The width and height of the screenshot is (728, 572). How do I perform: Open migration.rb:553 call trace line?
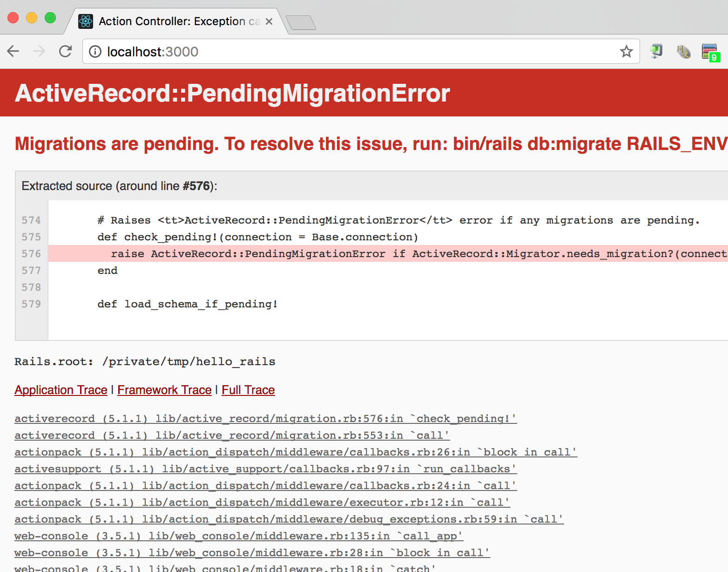tap(232, 436)
